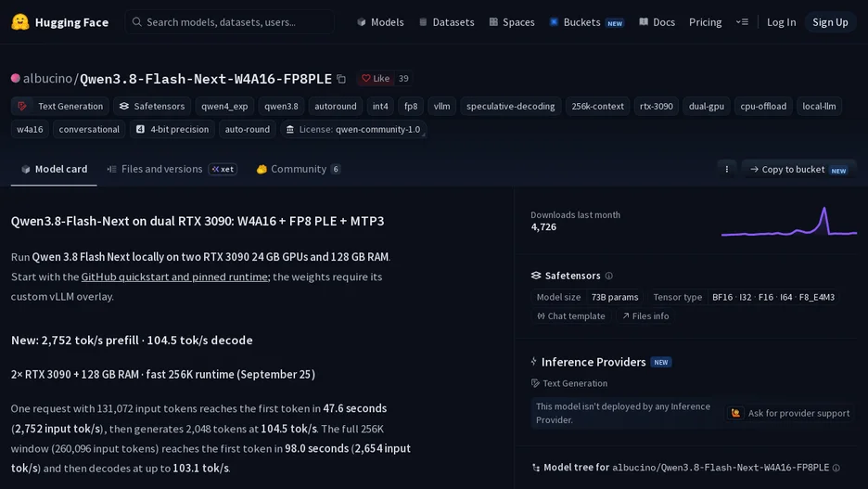Click the Copy to bucket button

click(798, 170)
